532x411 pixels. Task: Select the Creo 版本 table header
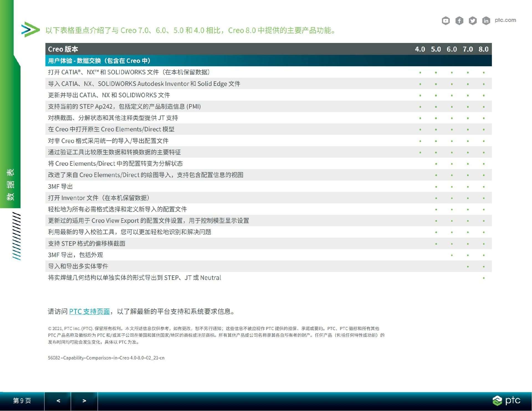click(63, 49)
